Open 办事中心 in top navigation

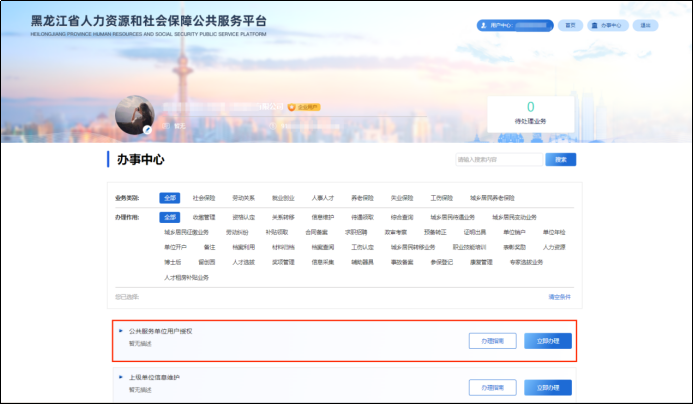[x=607, y=25]
